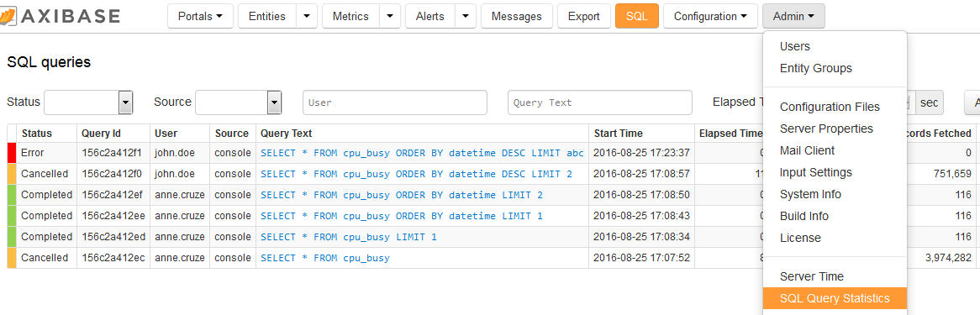Click the sec unit label

929,102
